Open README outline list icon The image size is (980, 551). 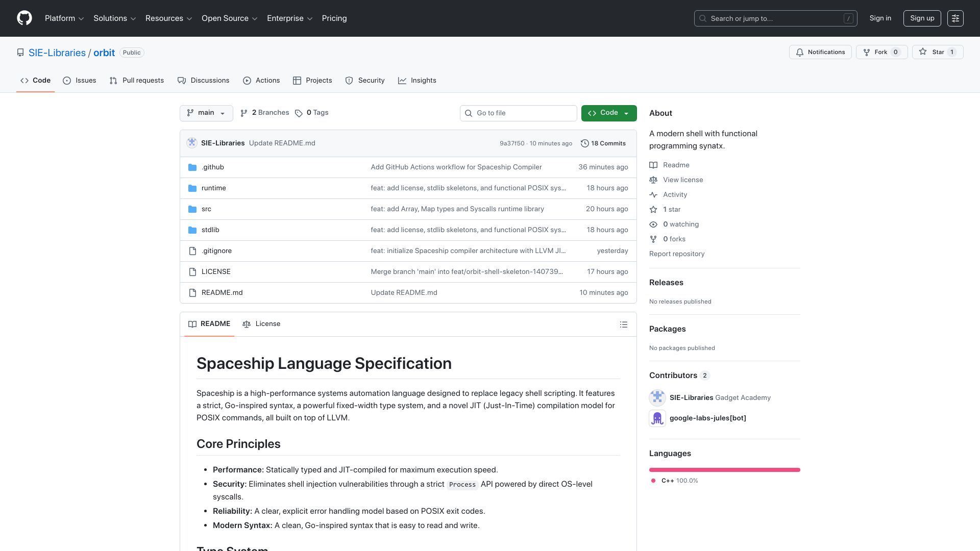[x=624, y=324]
